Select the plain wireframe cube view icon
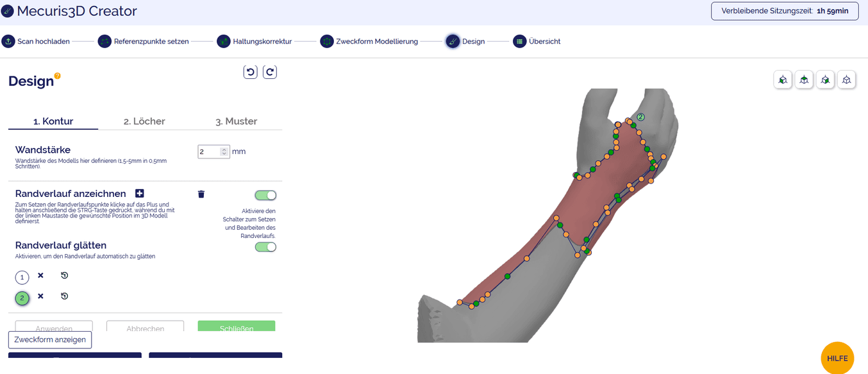 846,80
